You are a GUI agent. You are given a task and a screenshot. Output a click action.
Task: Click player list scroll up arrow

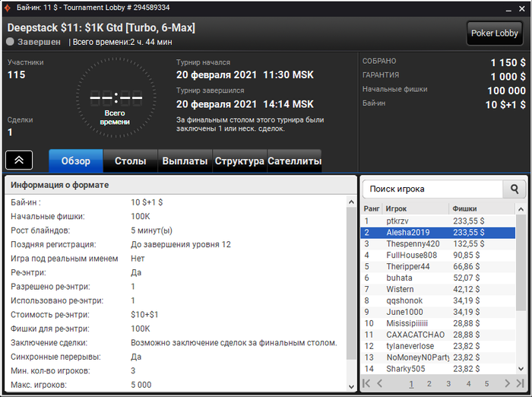[x=521, y=210]
